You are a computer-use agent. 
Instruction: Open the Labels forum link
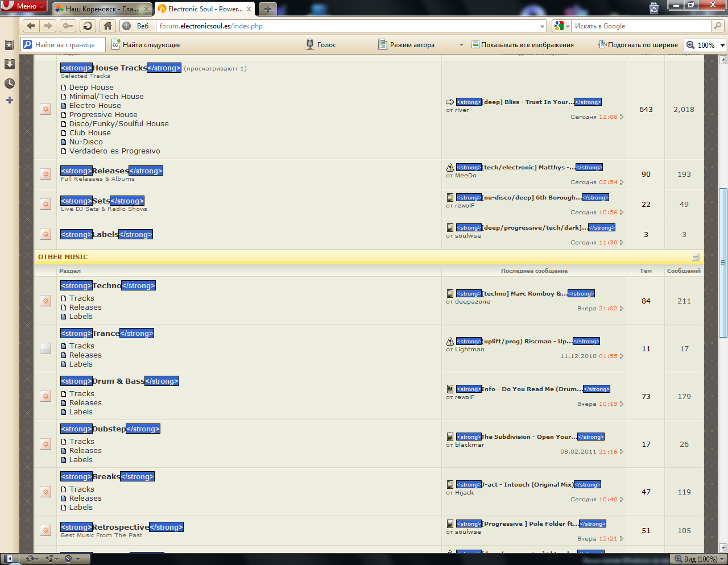pos(105,234)
